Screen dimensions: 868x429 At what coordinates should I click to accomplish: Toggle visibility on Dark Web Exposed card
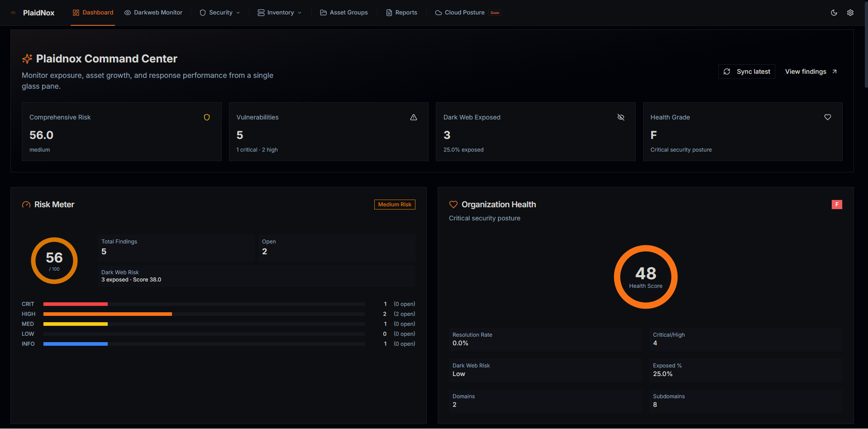[620, 117]
